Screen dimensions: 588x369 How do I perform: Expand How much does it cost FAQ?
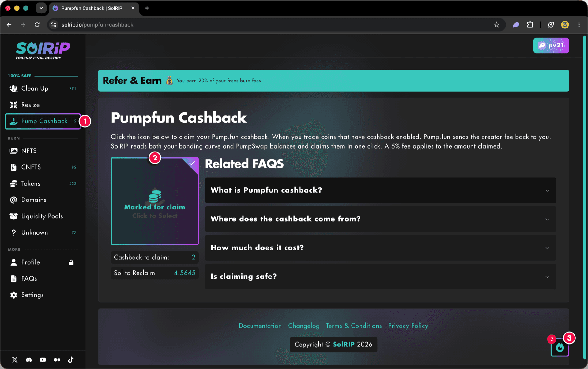coord(380,248)
